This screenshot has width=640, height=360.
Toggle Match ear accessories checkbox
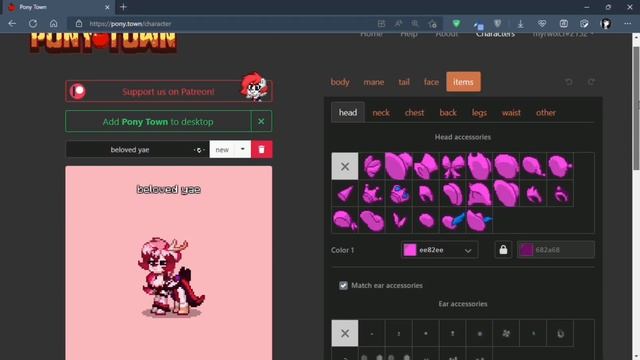[x=343, y=285]
